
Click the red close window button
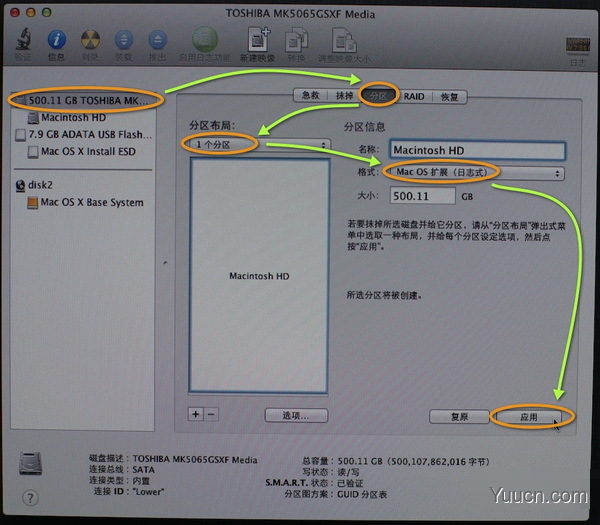[15, 13]
